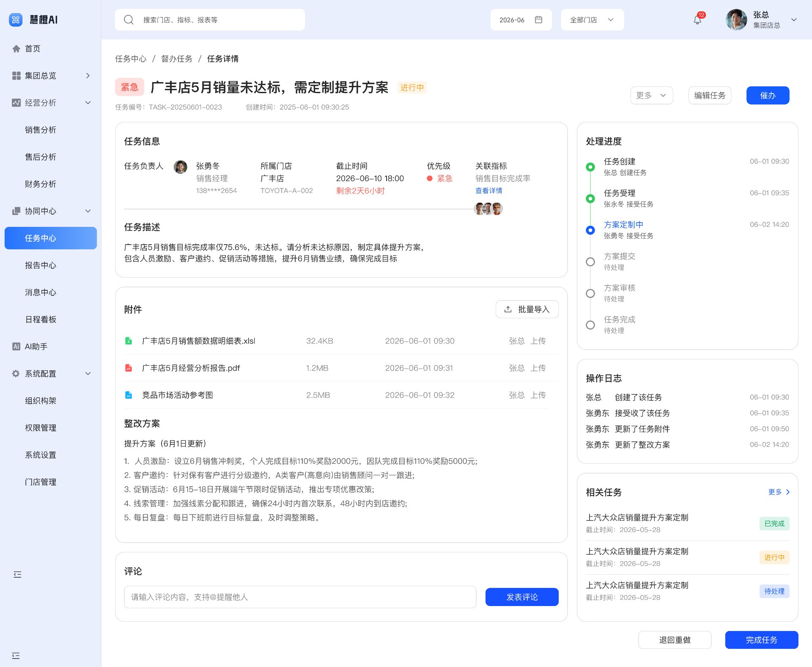Click the 任务受理 progress step marker
Screen dimensions: 812x667
(590, 198)
